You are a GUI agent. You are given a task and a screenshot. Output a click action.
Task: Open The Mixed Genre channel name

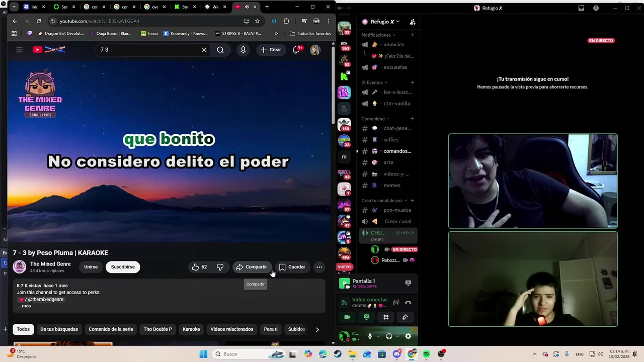point(50,264)
